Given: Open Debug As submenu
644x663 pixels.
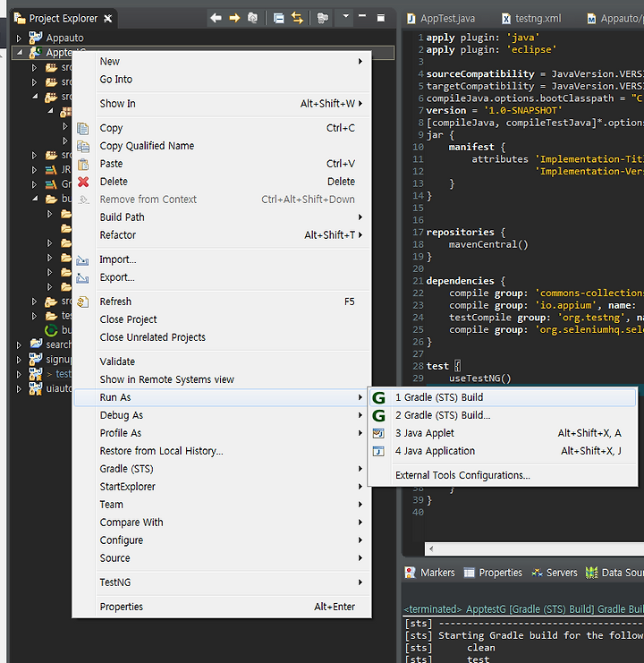Looking at the screenshot, I should (222, 416).
